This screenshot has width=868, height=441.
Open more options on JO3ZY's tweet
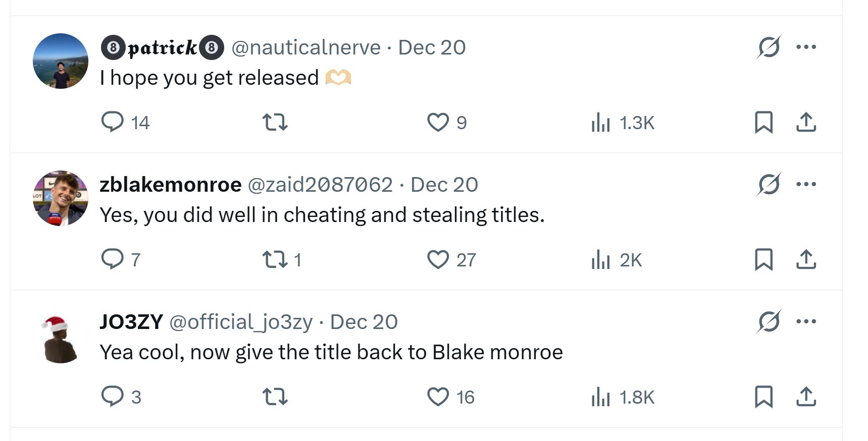[806, 321]
